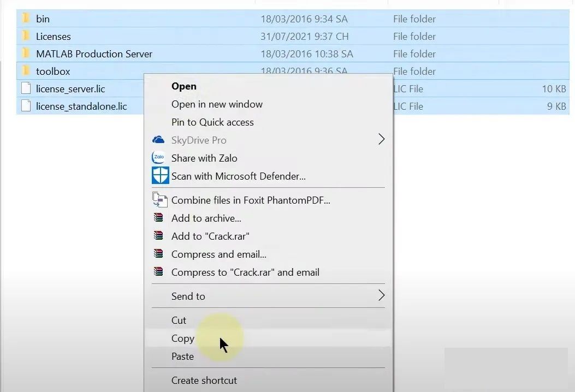Click the bin folder icon

coord(26,19)
